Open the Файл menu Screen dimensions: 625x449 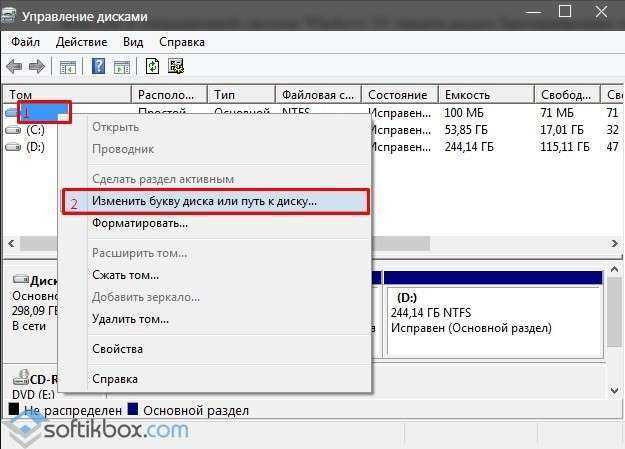pyautogui.click(x=26, y=42)
